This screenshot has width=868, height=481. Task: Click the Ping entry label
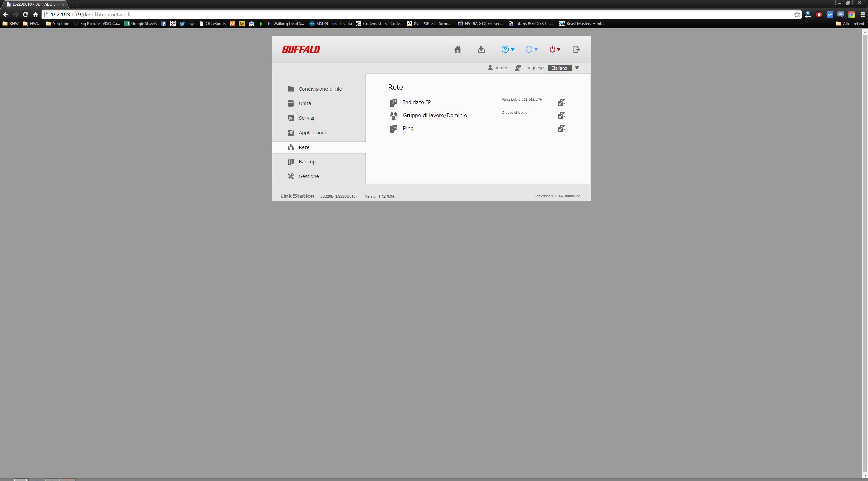408,128
